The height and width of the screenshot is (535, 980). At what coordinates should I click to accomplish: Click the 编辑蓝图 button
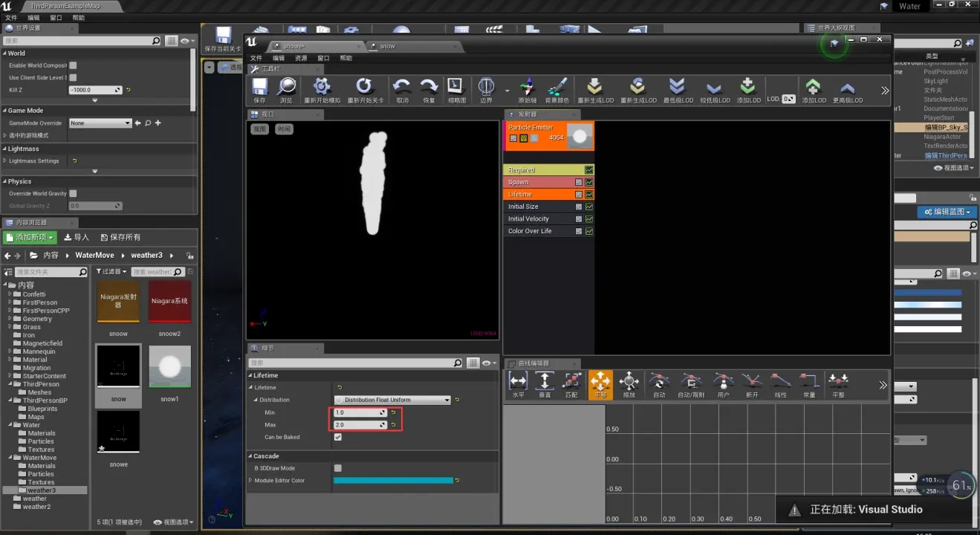(947, 213)
